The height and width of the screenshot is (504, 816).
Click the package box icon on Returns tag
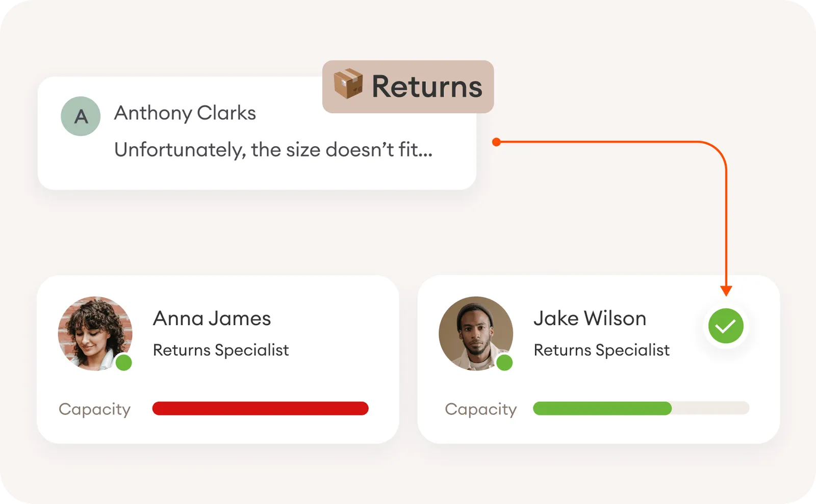click(x=348, y=84)
